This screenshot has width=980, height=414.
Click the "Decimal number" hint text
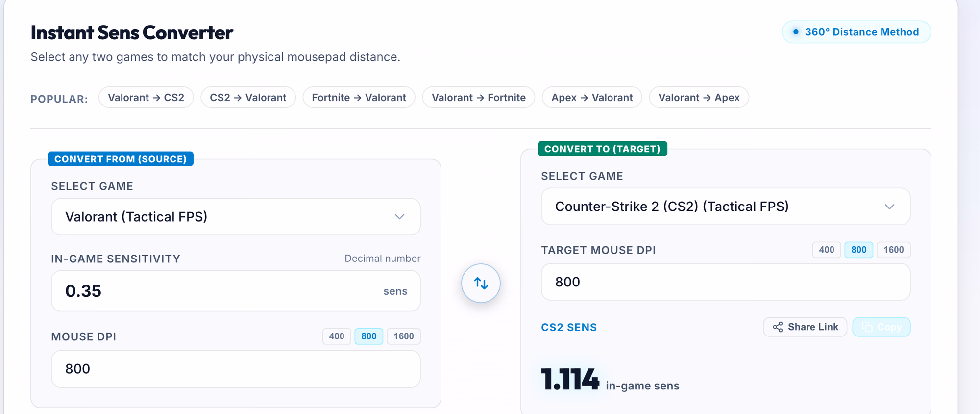(383, 259)
